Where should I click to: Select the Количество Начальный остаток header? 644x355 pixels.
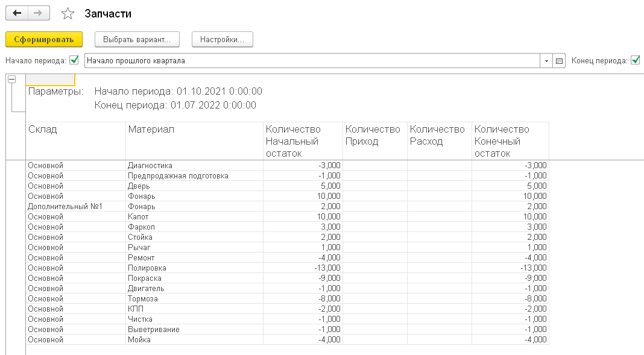coord(303,141)
